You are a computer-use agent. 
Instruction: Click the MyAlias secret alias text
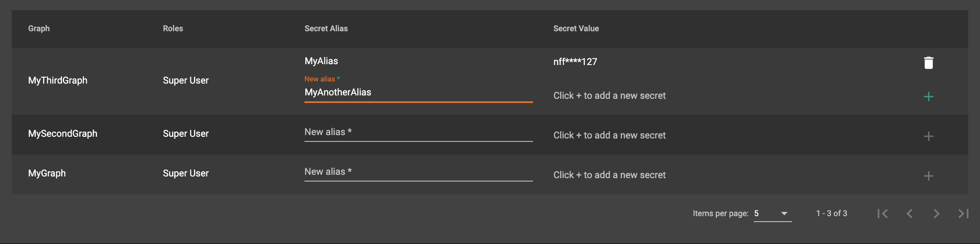(x=321, y=61)
